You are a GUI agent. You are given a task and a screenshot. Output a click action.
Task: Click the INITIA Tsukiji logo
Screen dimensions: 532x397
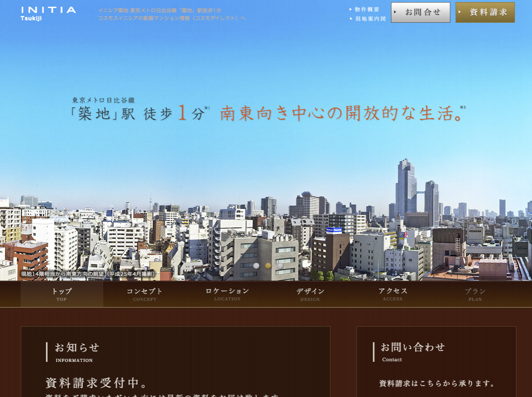click(48, 13)
